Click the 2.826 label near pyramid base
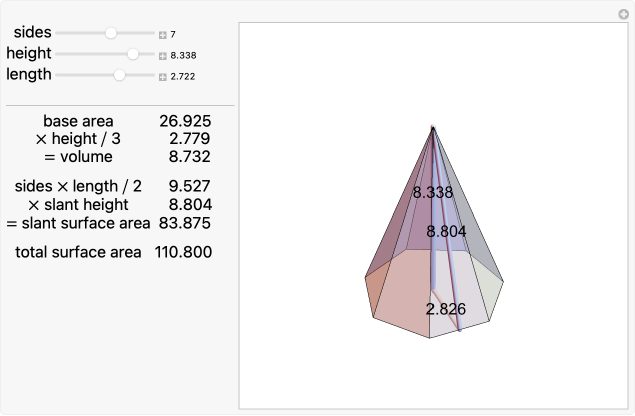The height and width of the screenshot is (416, 635). 445,309
